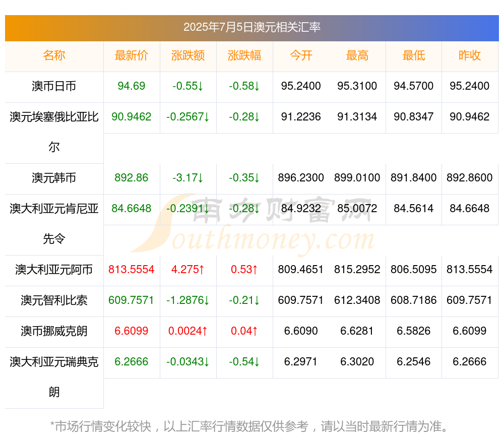Click the high value '6.6281'
Screen dimensions: 504x442
click(x=357, y=331)
